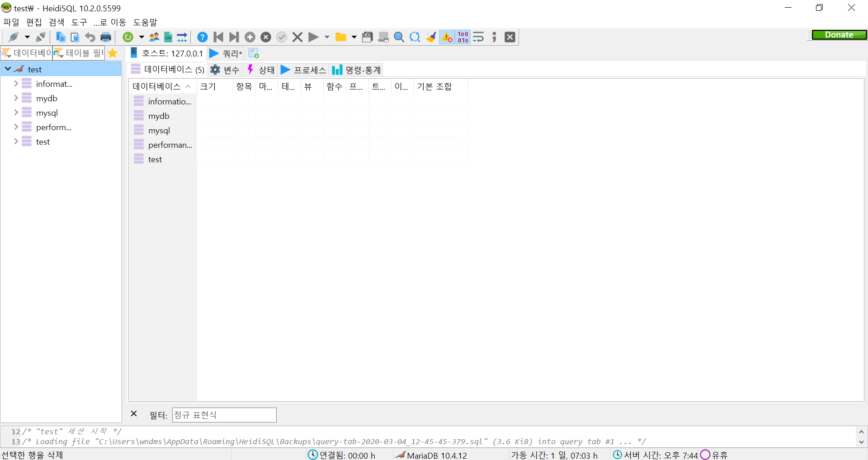This screenshot has height=460, width=868.
Task: Select the mysql row in the database list
Action: pos(298,131)
